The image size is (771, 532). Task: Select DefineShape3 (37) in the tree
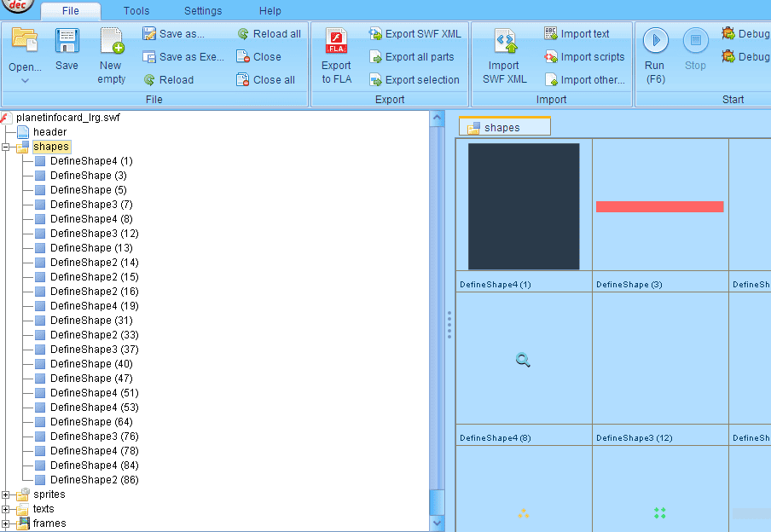coord(94,350)
